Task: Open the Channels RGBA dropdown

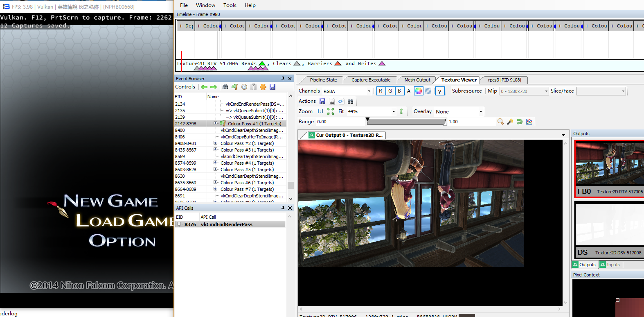Action: pyautogui.click(x=347, y=91)
